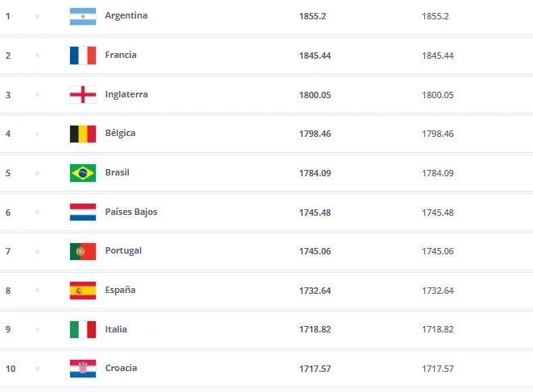Click the Brazil flag icon
The height and width of the screenshot is (392, 533).
point(83,173)
